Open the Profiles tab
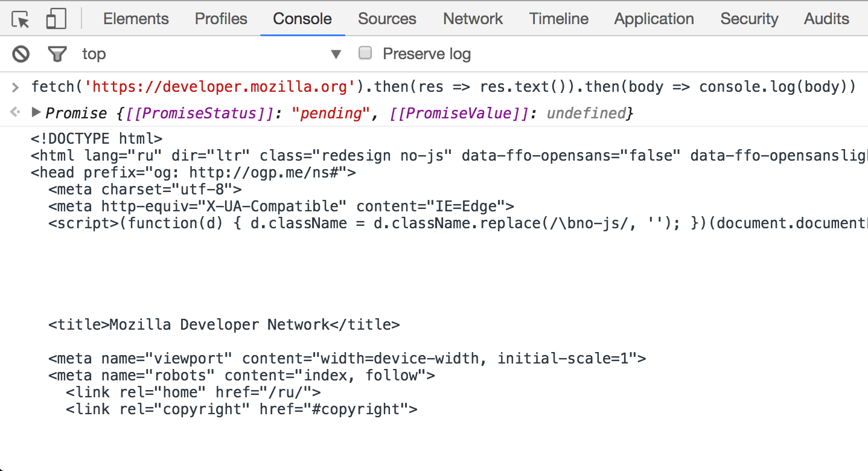The width and height of the screenshot is (868, 471). coord(221,19)
